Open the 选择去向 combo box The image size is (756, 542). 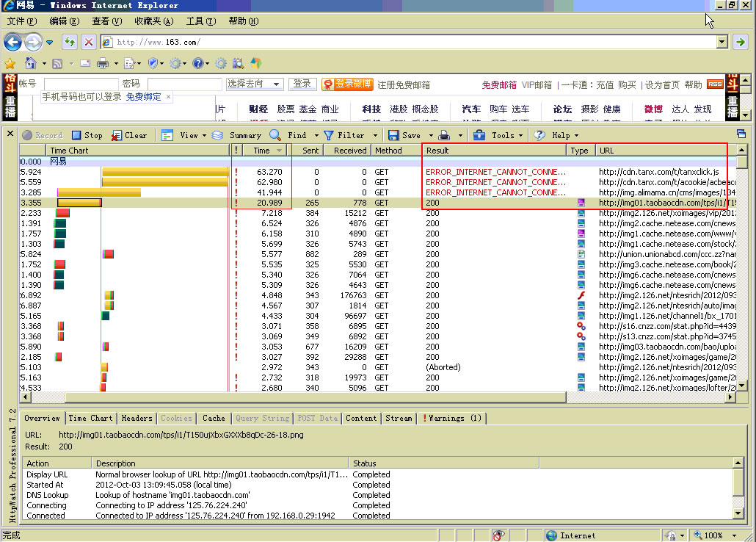pos(254,84)
